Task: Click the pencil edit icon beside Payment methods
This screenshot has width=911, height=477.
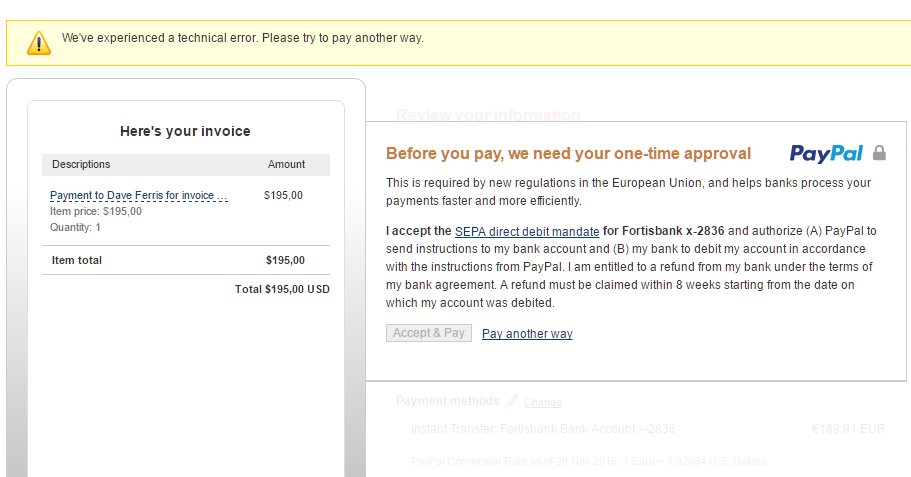Action: 511,401
